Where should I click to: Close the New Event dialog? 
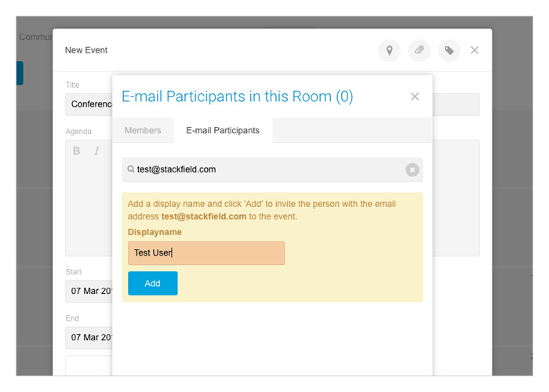click(474, 50)
